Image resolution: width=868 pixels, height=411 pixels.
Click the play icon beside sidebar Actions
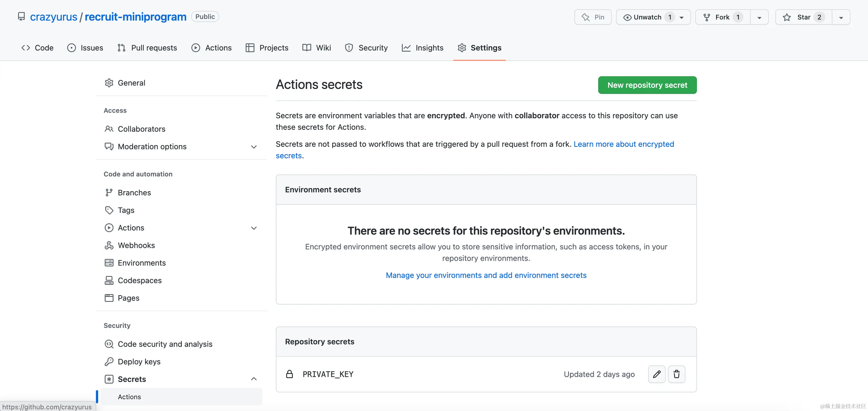(109, 227)
